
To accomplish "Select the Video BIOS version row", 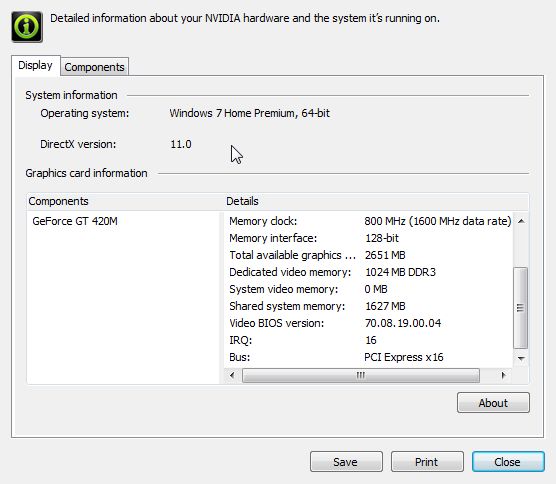I will click(x=369, y=323).
